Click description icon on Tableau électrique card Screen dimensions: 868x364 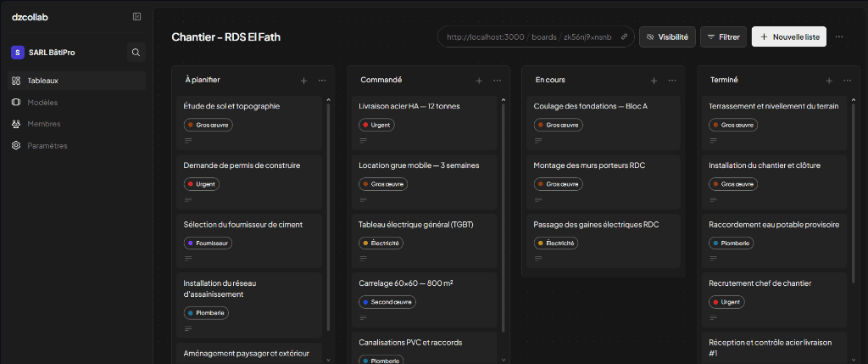[363, 258]
